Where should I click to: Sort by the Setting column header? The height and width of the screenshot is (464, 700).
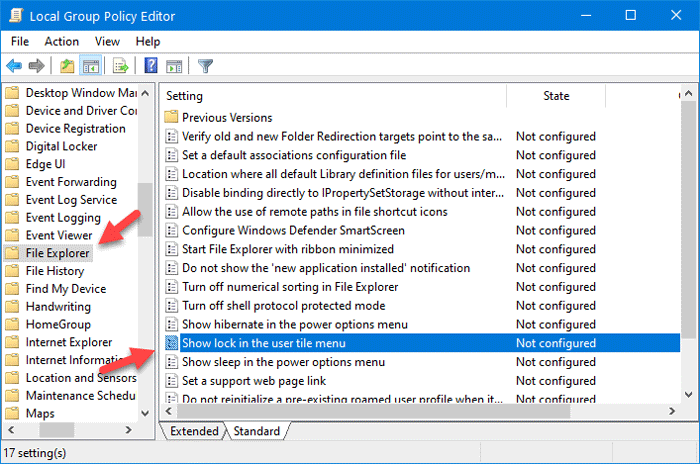[x=184, y=96]
